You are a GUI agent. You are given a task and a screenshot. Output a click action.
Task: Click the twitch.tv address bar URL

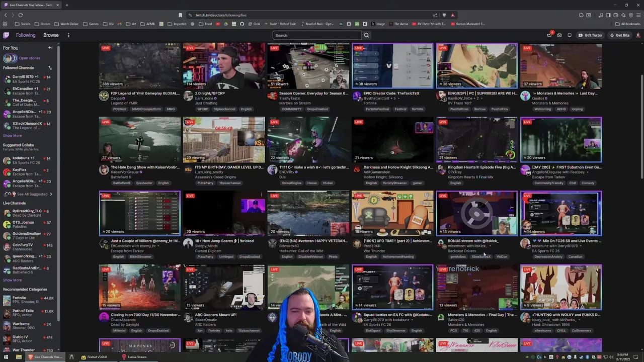(221, 15)
